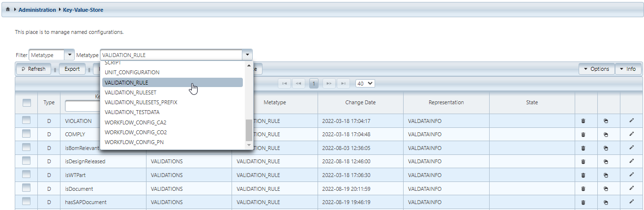This screenshot has height=210, width=644.
Task: Click the pencil icon for isBomRelevant
Action: 632,148
